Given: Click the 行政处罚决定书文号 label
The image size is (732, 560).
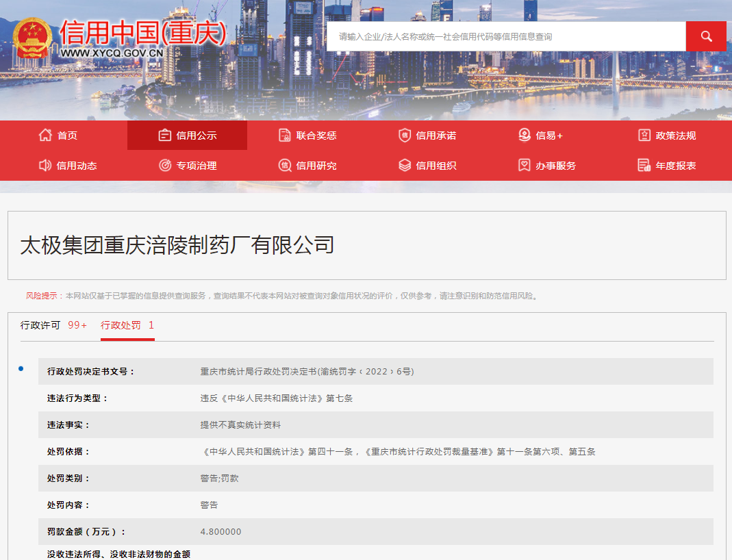Looking at the screenshot, I should point(91,372).
